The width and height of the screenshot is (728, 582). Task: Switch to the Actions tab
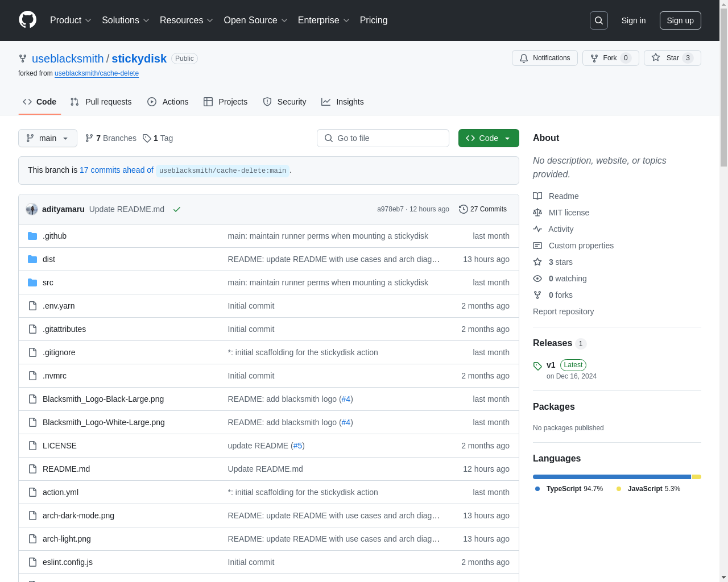tap(168, 102)
